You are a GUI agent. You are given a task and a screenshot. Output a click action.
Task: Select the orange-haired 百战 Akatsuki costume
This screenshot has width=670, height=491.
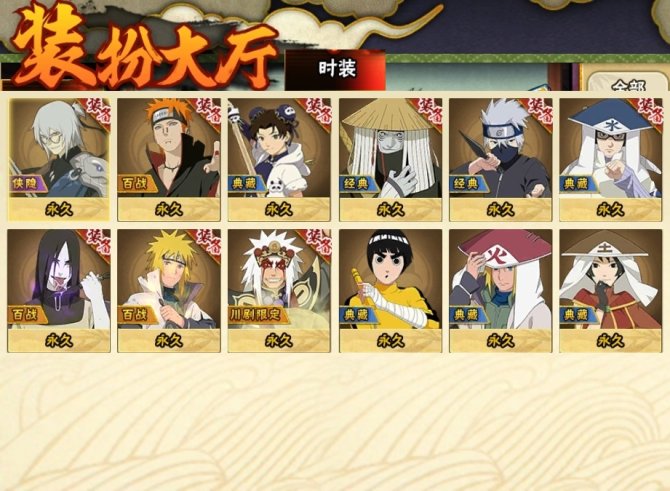pos(169,159)
